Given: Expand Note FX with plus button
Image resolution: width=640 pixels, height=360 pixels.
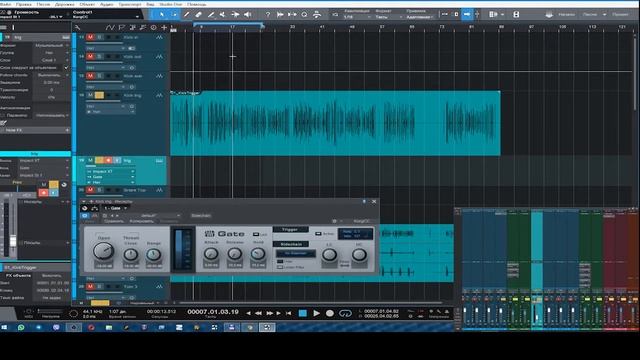Looking at the screenshot, I should [67, 130].
